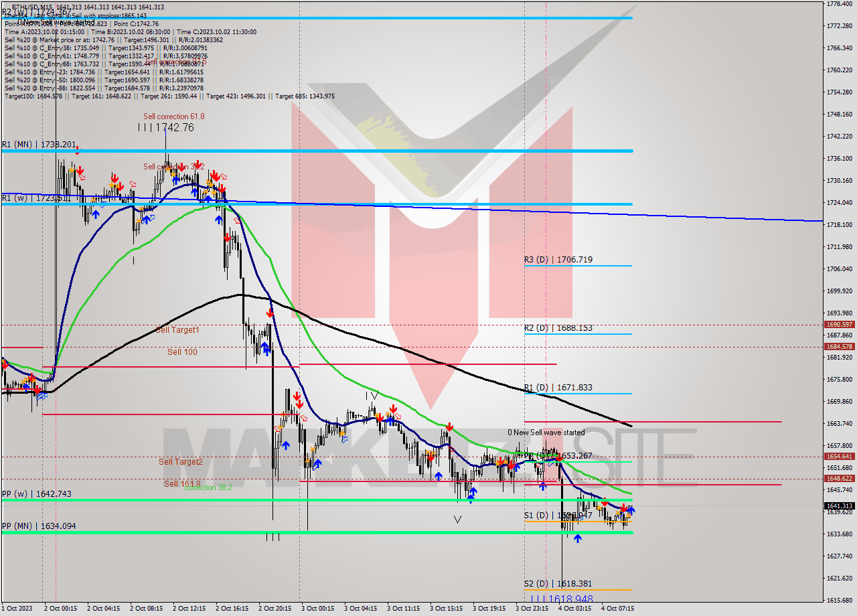Select the 'Sell %20 @ Market price' info line

click(x=114, y=40)
